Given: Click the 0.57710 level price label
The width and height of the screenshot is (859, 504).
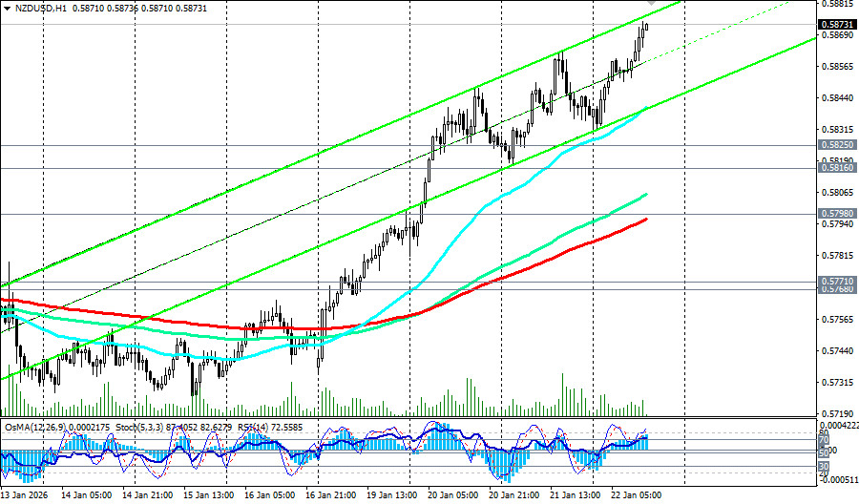Looking at the screenshot, I should click(x=836, y=282).
